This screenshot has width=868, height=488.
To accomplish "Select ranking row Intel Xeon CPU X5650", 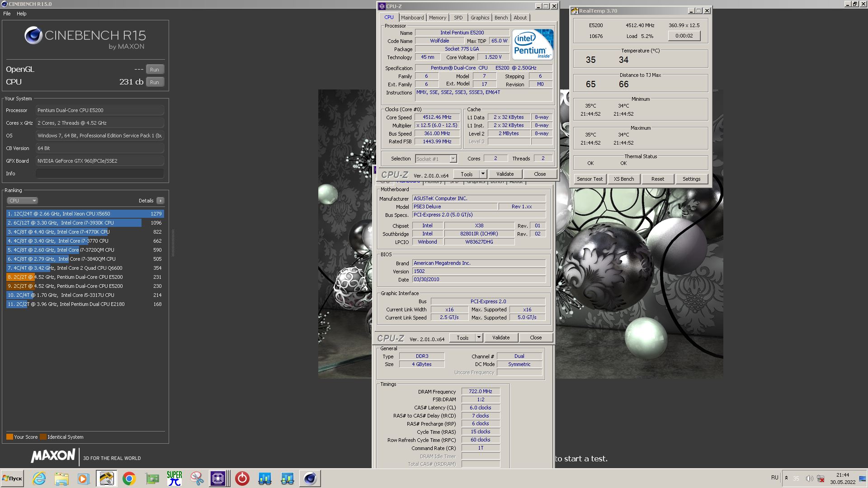I will point(85,214).
